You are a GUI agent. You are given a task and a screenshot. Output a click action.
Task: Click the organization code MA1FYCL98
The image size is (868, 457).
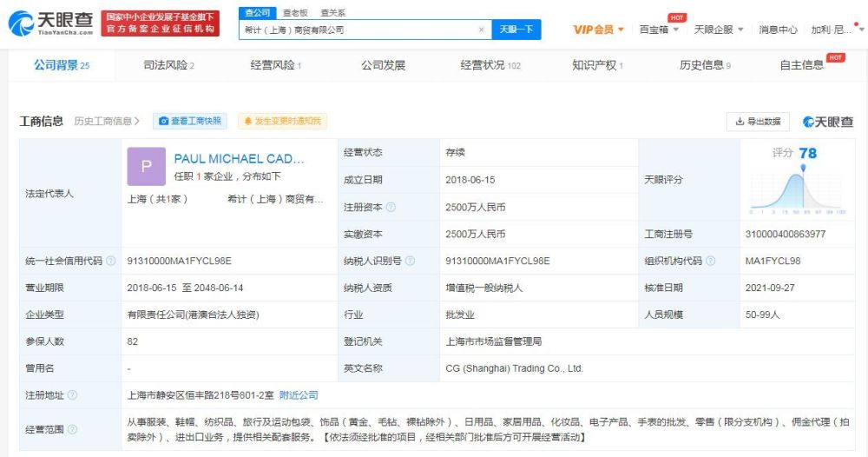pos(773,261)
